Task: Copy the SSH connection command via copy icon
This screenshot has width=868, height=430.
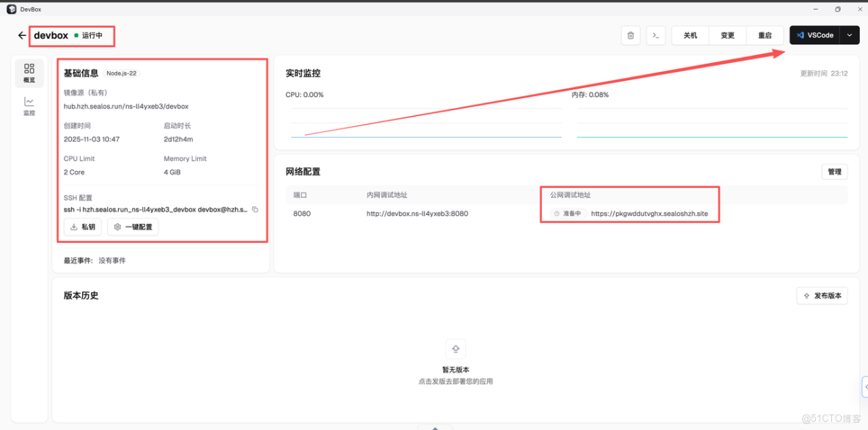Action: [255, 211]
